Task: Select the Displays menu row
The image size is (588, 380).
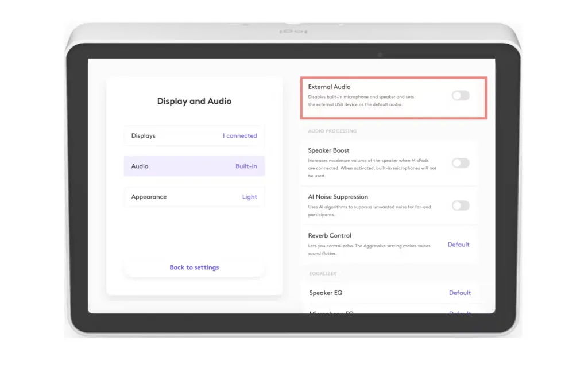Action: coord(194,136)
